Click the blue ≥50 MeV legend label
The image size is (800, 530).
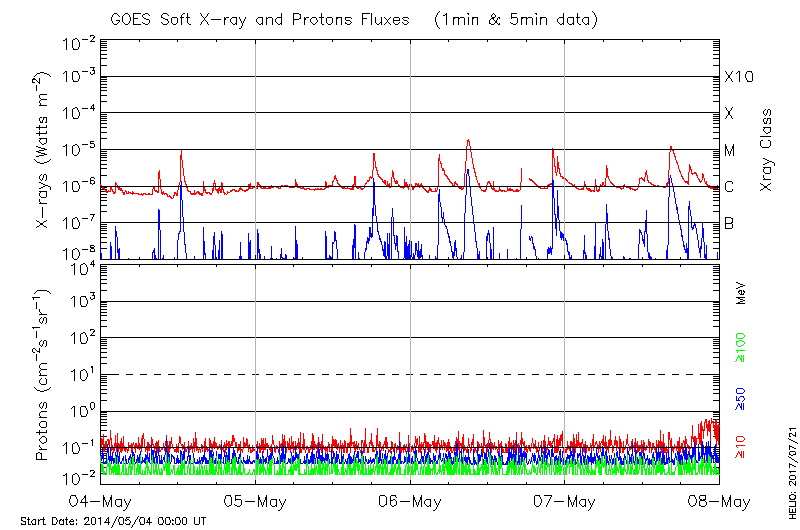tap(741, 398)
